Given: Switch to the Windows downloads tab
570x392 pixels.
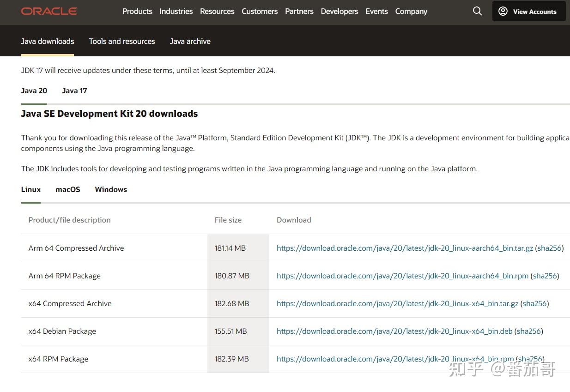Looking at the screenshot, I should click(111, 189).
